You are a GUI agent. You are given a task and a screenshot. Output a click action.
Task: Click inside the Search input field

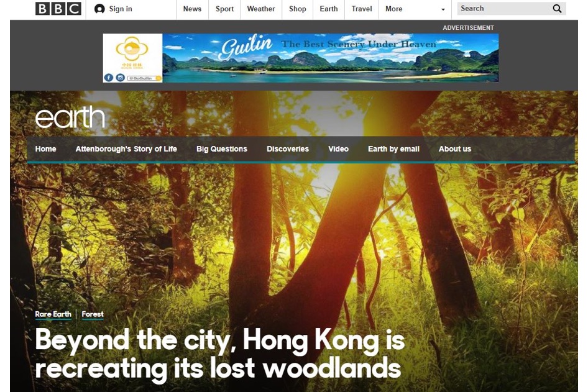coord(503,9)
